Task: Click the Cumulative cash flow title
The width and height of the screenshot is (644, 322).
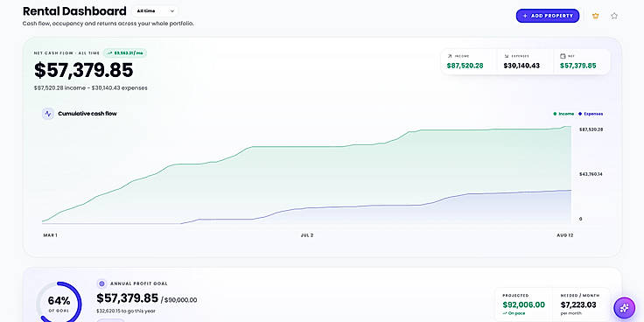Action: pyautogui.click(x=87, y=114)
